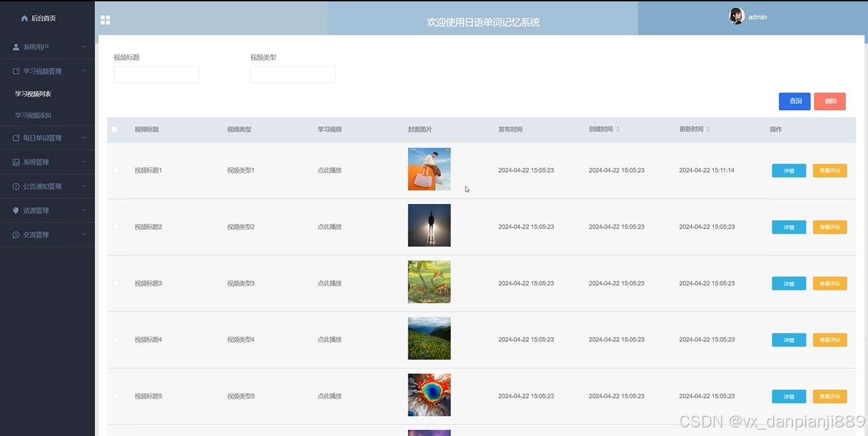The height and width of the screenshot is (436, 868).
Task: Click 详情 button for 视频标题2
Action: coord(789,227)
